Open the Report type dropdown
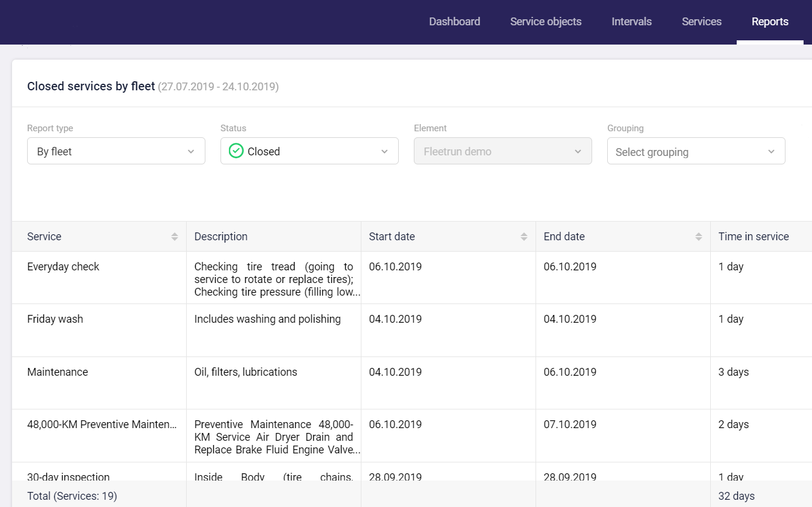The image size is (812, 507). tap(116, 151)
